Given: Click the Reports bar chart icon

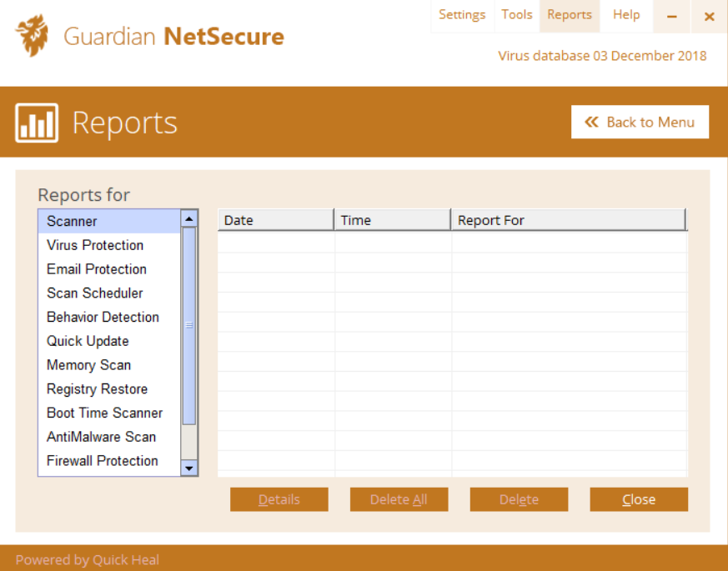Looking at the screenshot, I should coord(35,123).
